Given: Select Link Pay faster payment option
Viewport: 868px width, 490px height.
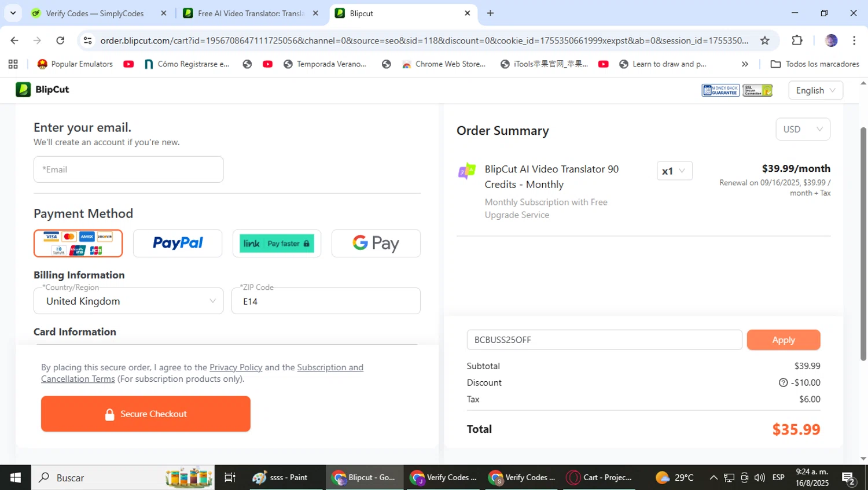Looking at the screenshot, I should [277, 244].
